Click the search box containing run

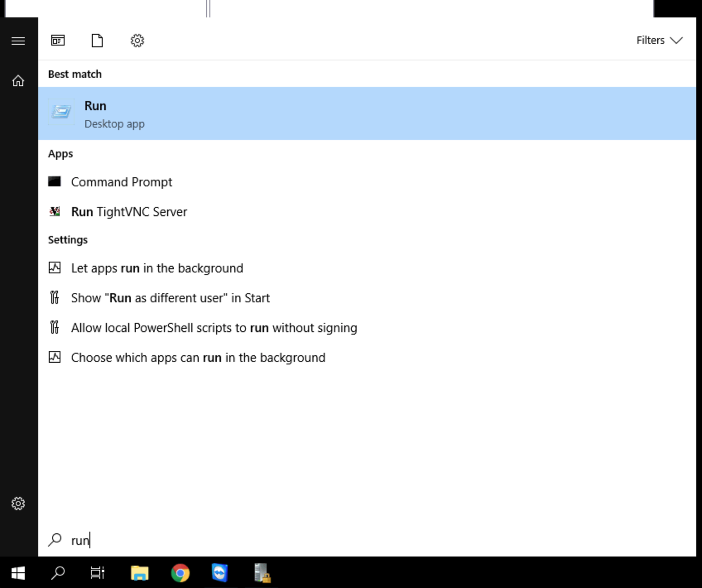coord(367,540)
